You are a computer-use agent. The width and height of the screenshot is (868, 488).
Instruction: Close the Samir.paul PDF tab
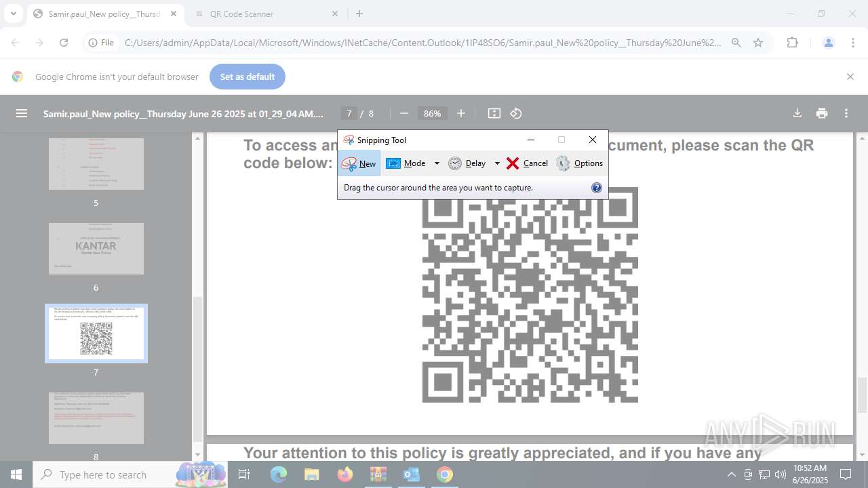tap(174, 14)
